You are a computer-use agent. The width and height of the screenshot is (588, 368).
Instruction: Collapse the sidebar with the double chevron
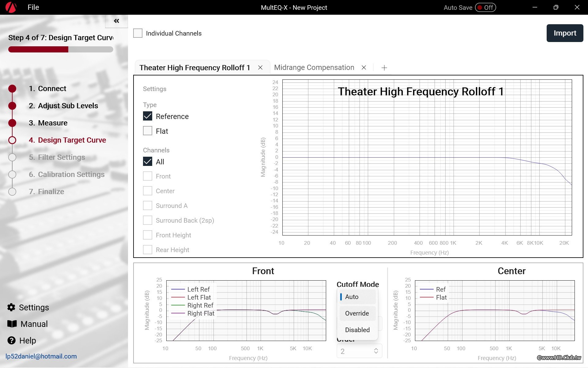(116, 21)
